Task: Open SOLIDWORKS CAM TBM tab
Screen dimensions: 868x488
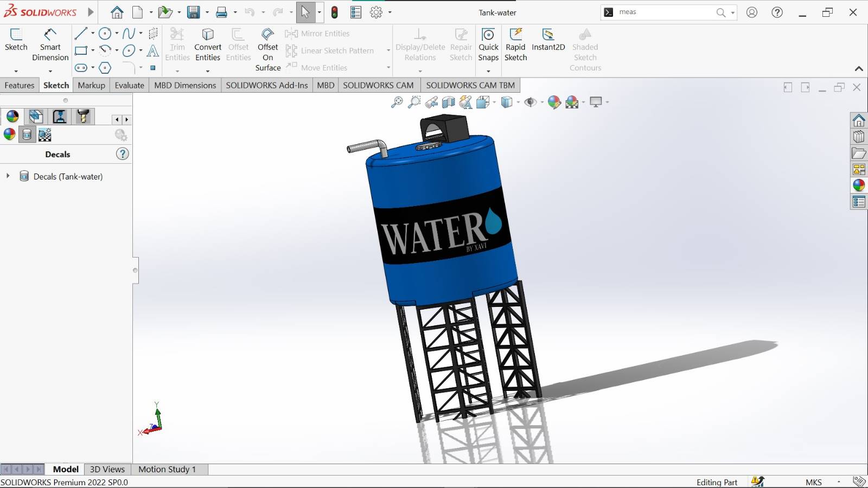Action: [x=470, y=85]
